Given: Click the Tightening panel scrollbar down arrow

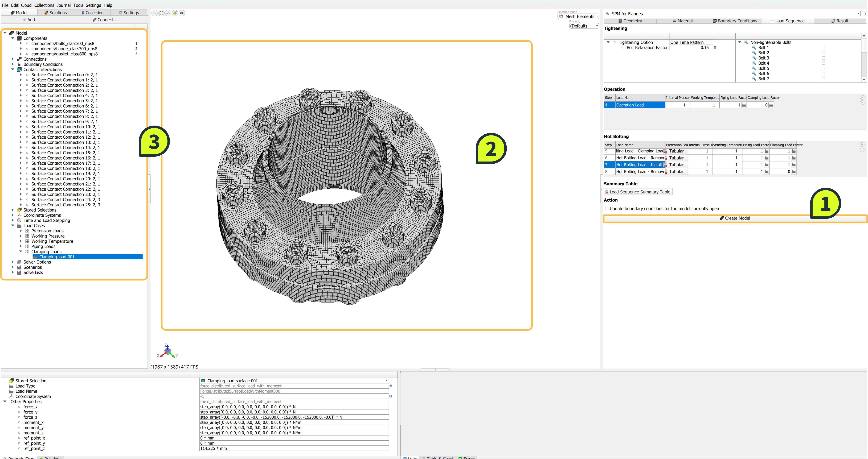Looking at the screenshot, I should tap(864, 80).
